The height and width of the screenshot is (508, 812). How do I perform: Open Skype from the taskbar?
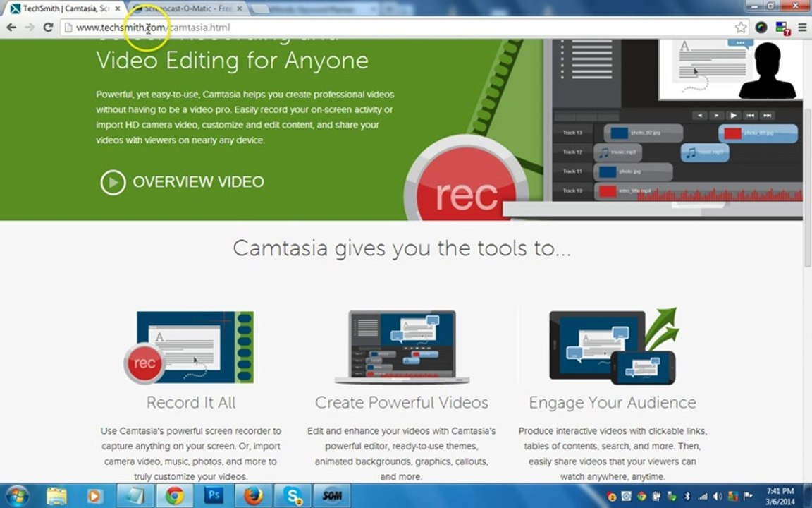293,496
